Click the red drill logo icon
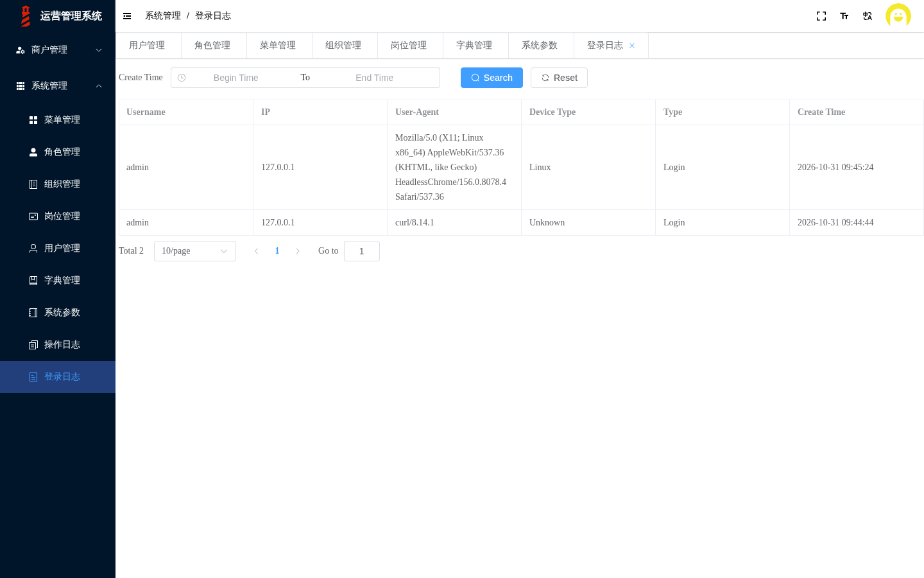This screenshot has width=924, height=578. (x=26, y=16)
